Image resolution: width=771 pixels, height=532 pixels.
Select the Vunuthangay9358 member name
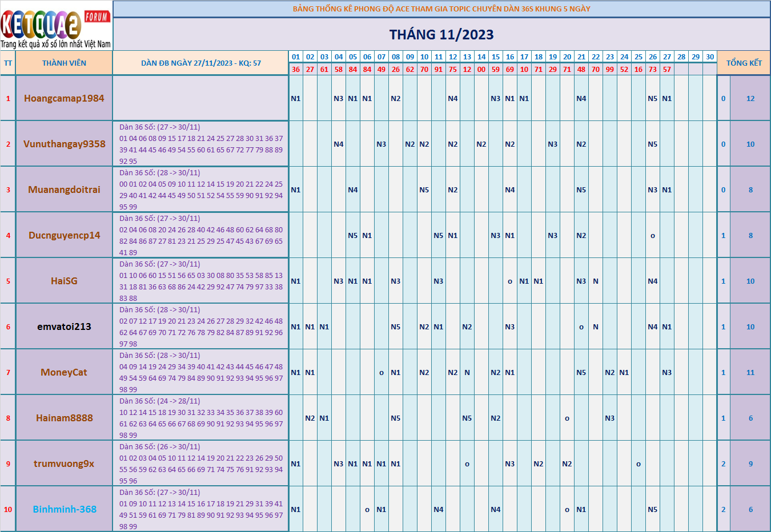64,144
